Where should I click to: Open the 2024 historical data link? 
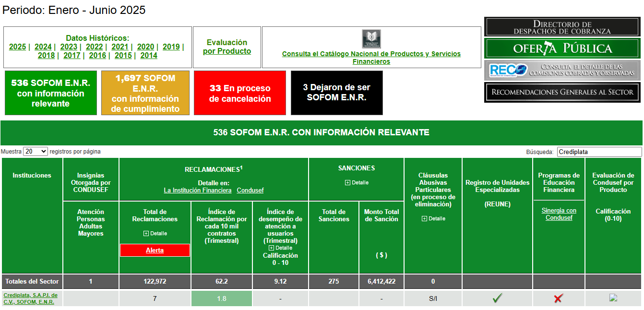pos(43,47)
